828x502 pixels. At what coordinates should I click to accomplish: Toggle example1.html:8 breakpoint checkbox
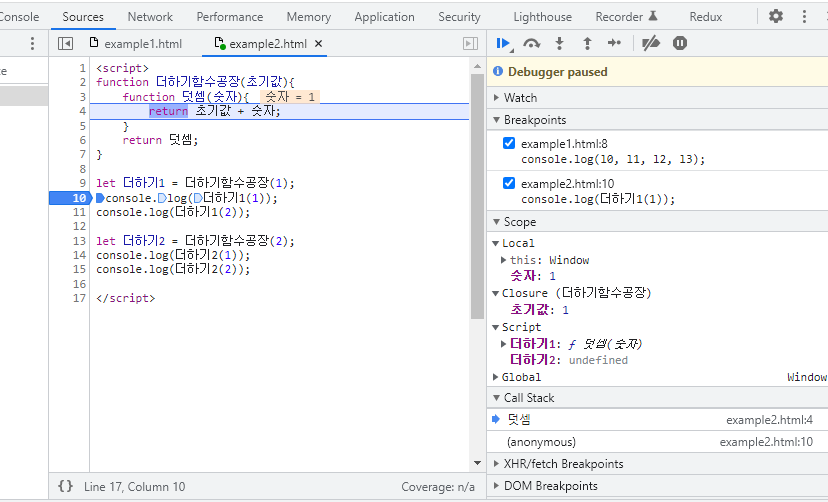509,143
